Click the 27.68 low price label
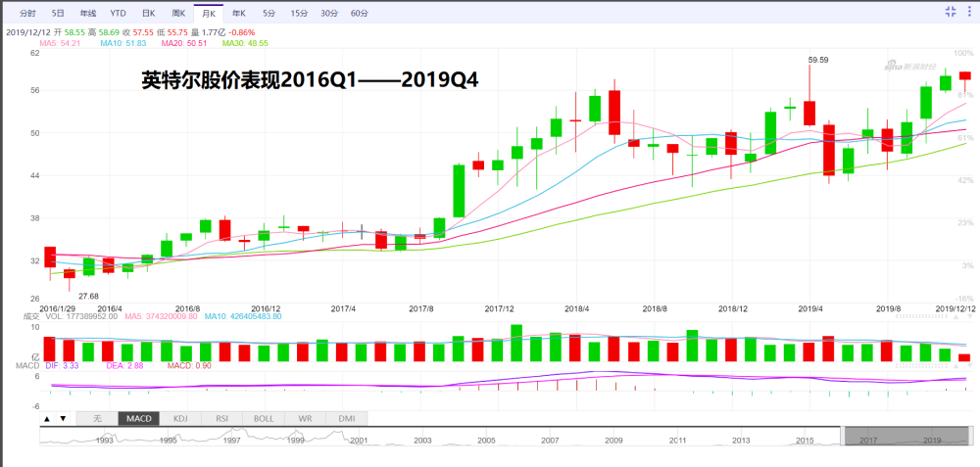The image size is (980, 467). [89, 296]
